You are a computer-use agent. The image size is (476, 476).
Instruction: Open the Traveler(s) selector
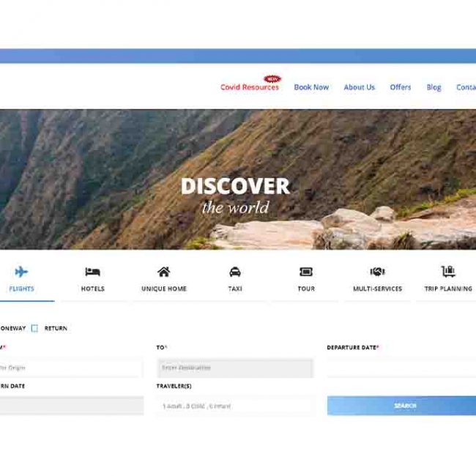[236, 406]
